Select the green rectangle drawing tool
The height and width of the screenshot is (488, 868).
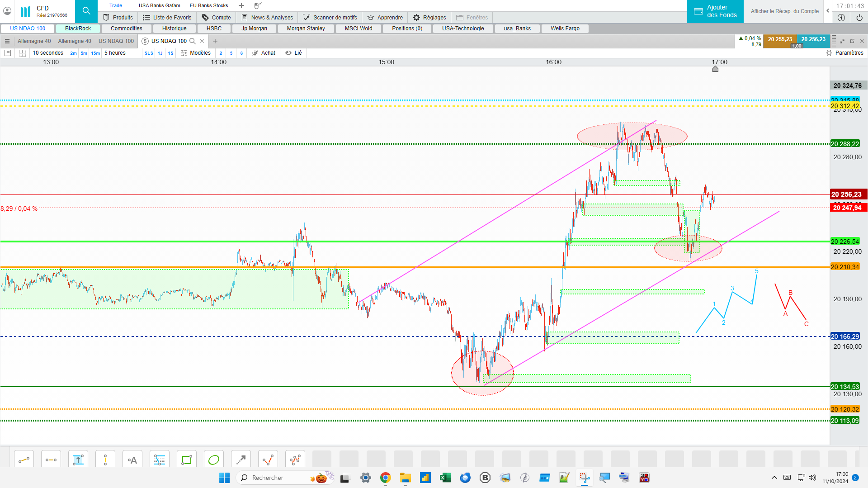click(187, 460)
